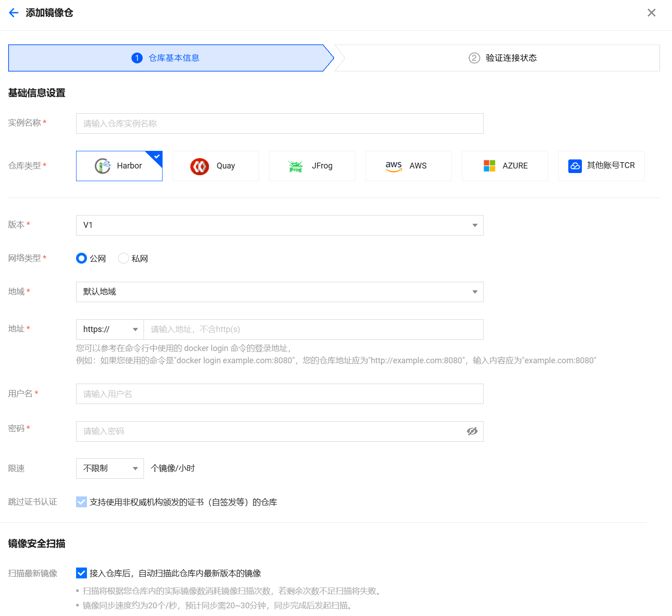The height and width of the screenshot is (616, 672).
Task: Choose AWS as repository type
Action: pyautogui.click(x=408, y=166)
